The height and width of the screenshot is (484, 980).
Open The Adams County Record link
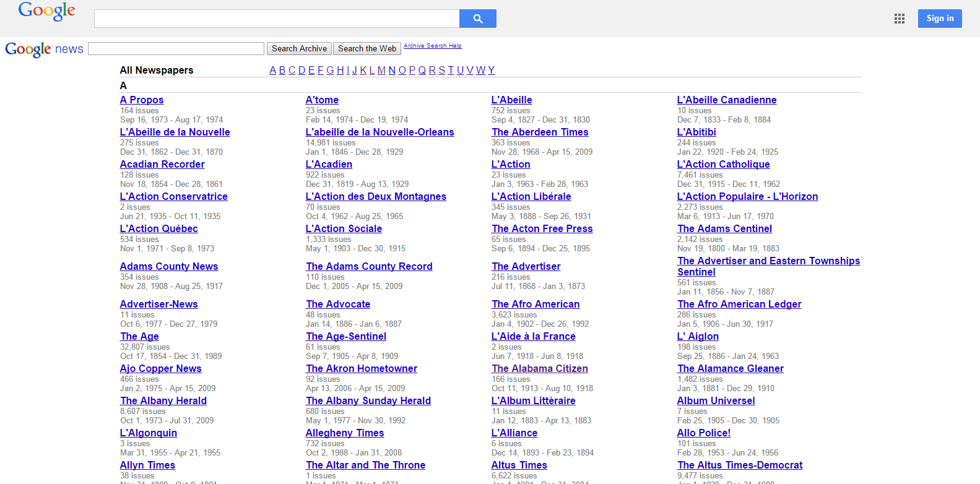[x=369, y=266]
